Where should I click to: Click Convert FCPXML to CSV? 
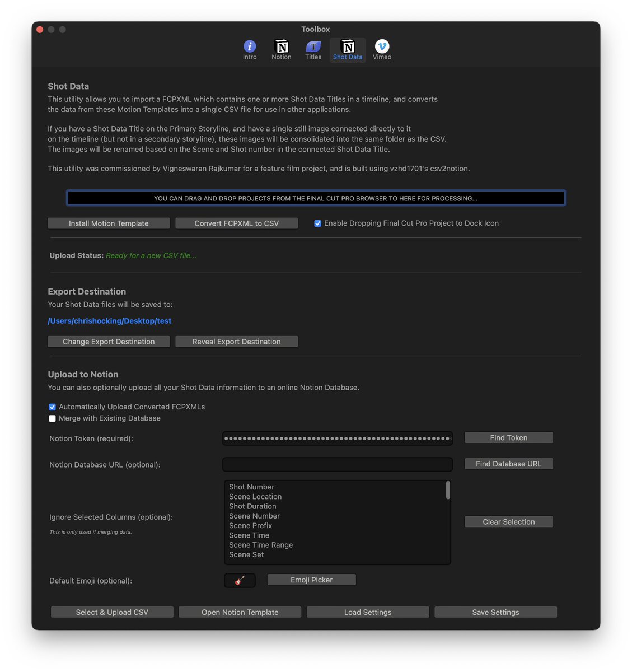[236, 223]
